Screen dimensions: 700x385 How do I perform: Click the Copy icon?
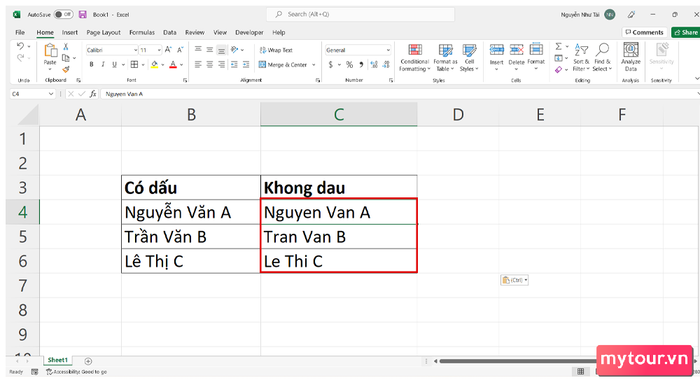66,58
